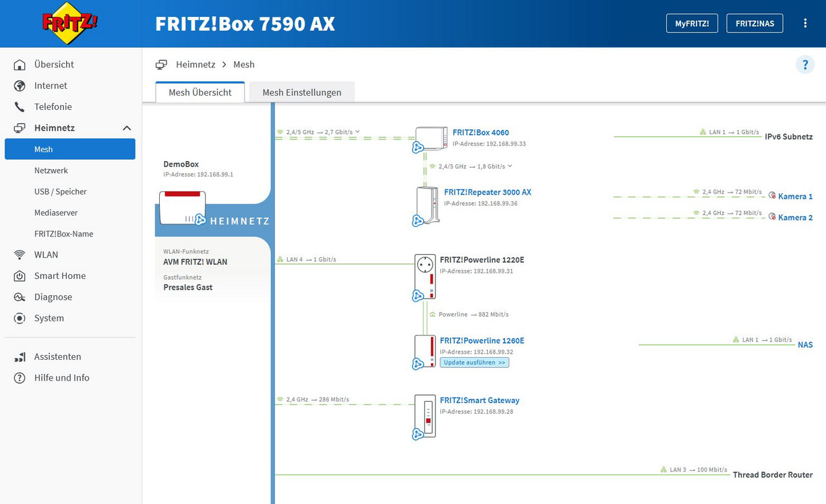
Task: Click the FRITZ!Powerline 1220E device image
Action: 425,276
